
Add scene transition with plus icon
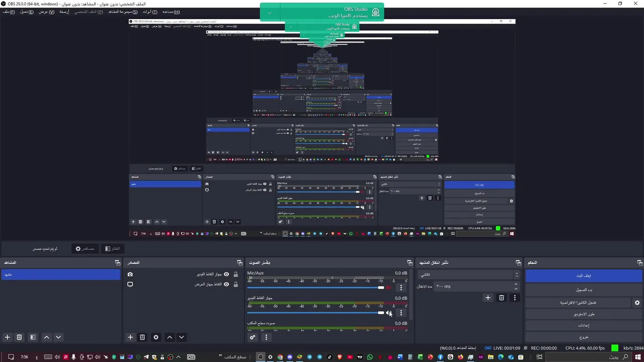point(488,298)
